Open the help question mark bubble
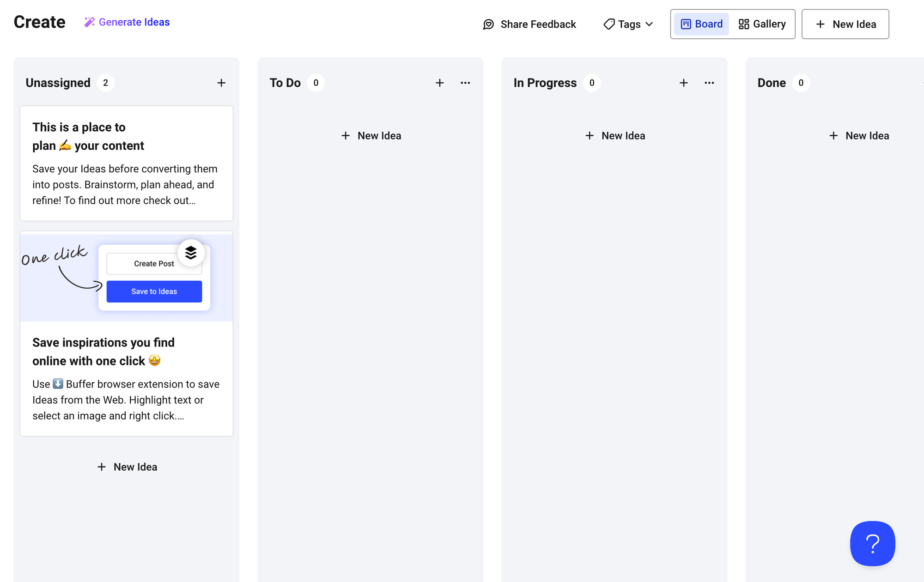Image resolution: width=924 pixels, height=582 pixels. coord(872,544)
